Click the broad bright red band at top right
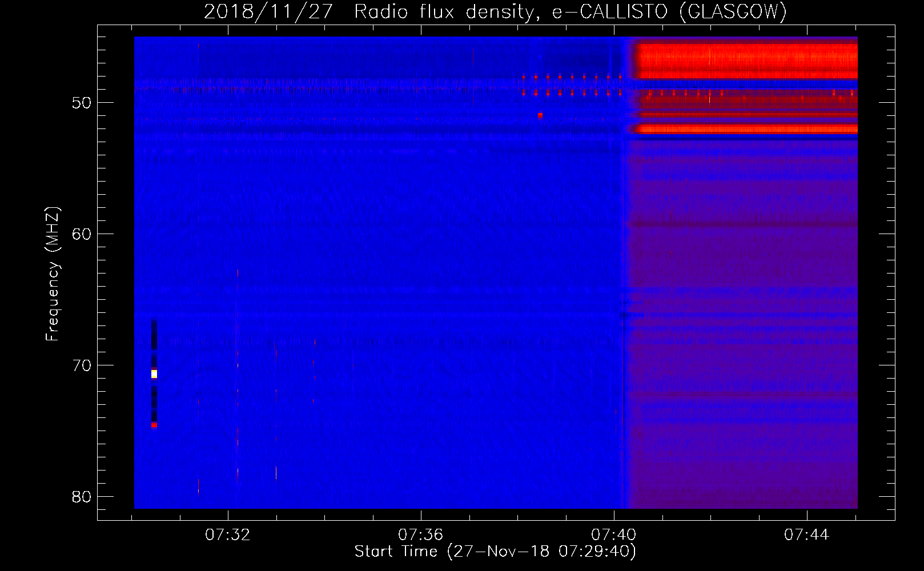This screenshot has height=571, width=924. [746, 61]
